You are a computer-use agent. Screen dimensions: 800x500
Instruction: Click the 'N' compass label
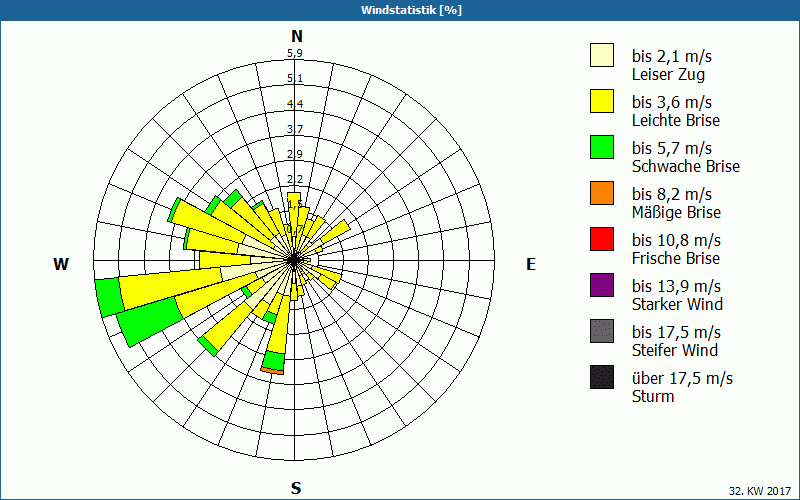297,36
